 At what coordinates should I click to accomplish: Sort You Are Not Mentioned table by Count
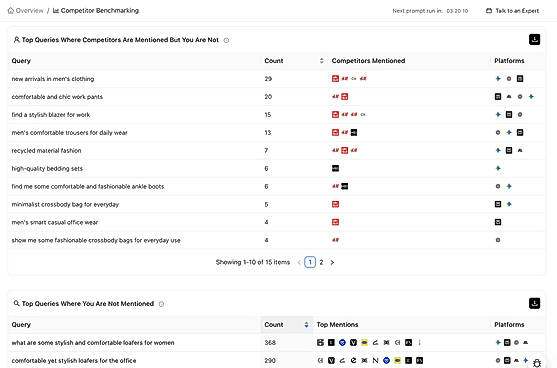pyautogui.click(x=306, y=325)
